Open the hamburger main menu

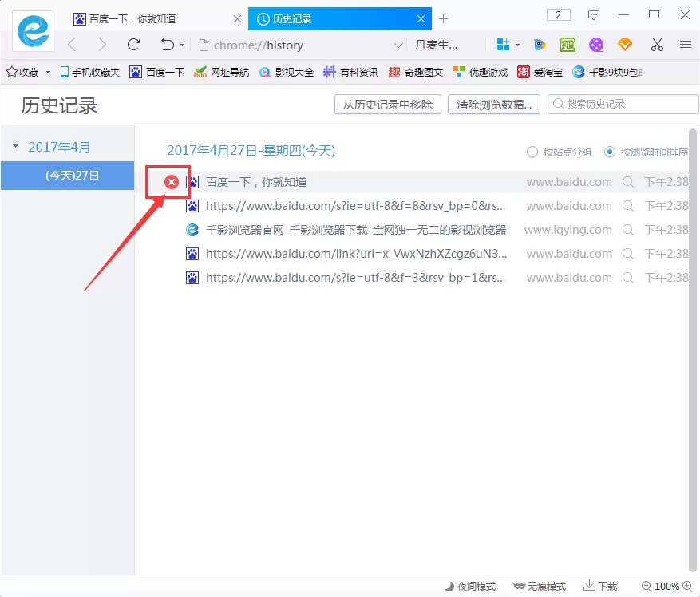tap(686, 45)
